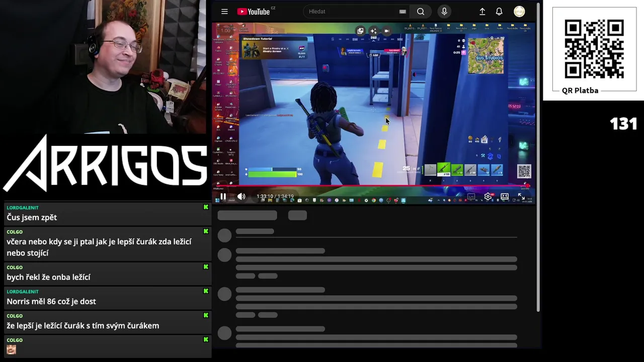Click the playback speed 1.00 indicator
The image size is (644, 362).
[226, 31]
